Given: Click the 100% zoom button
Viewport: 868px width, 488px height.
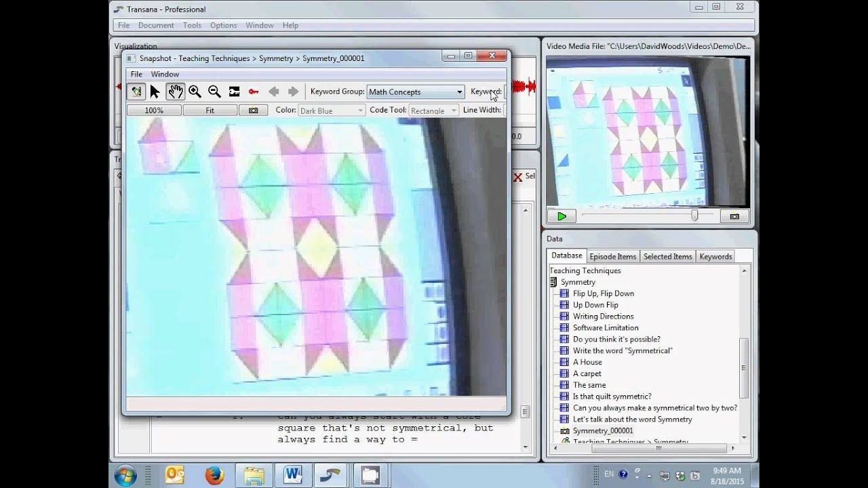Looking at the screenshot, I should pyautogui.click(x=153, y=109).
